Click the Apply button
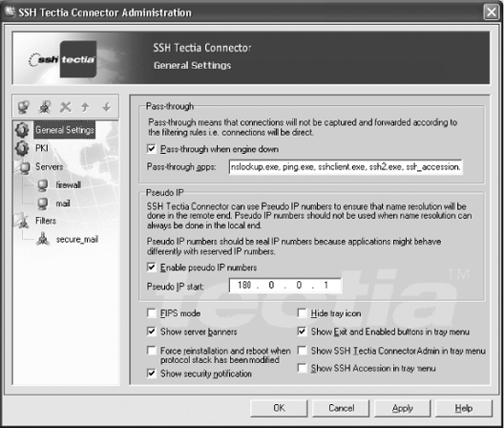The image size is (504, 428). pos(402,408)
